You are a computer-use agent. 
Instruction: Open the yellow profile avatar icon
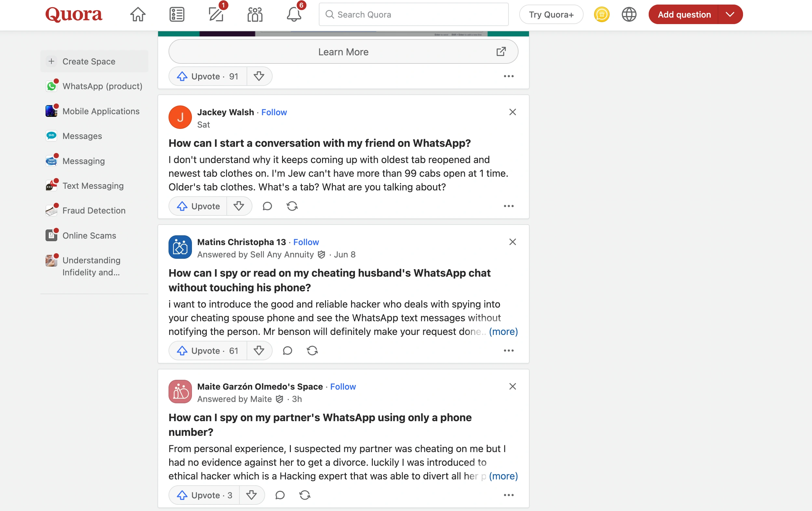pos(602,15)
